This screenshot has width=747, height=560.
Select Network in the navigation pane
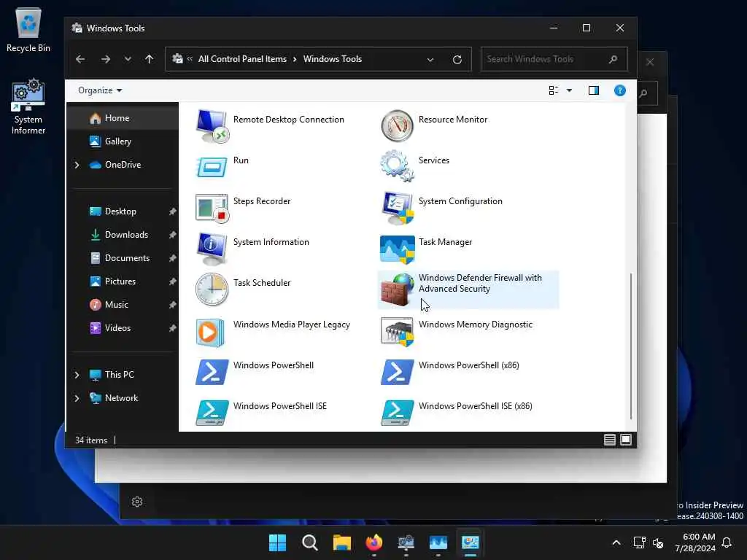coord(121,398)
